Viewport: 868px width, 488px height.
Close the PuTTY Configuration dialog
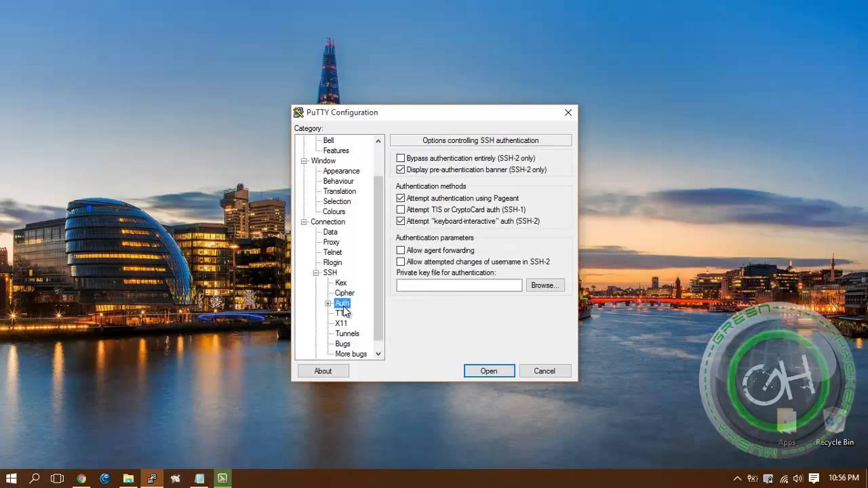pyautogui.click(x=568, y=113)
